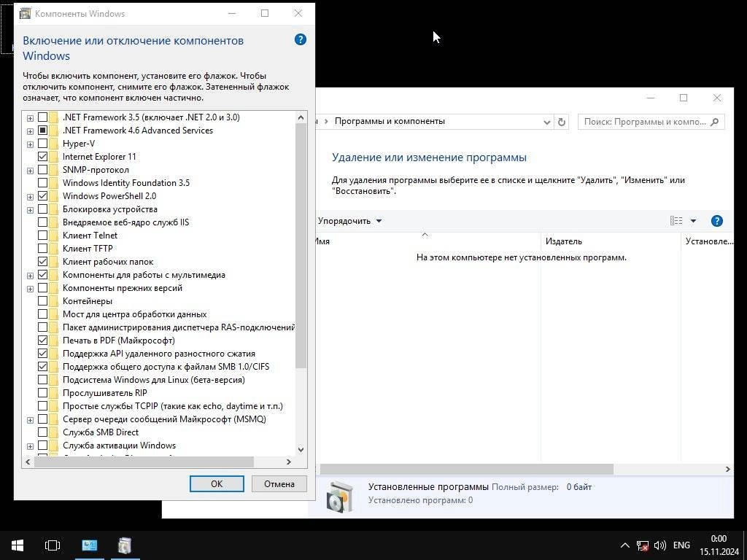
Task: Disable Печать в PDF (Майкрософт) checkbox
Action: 42,341
